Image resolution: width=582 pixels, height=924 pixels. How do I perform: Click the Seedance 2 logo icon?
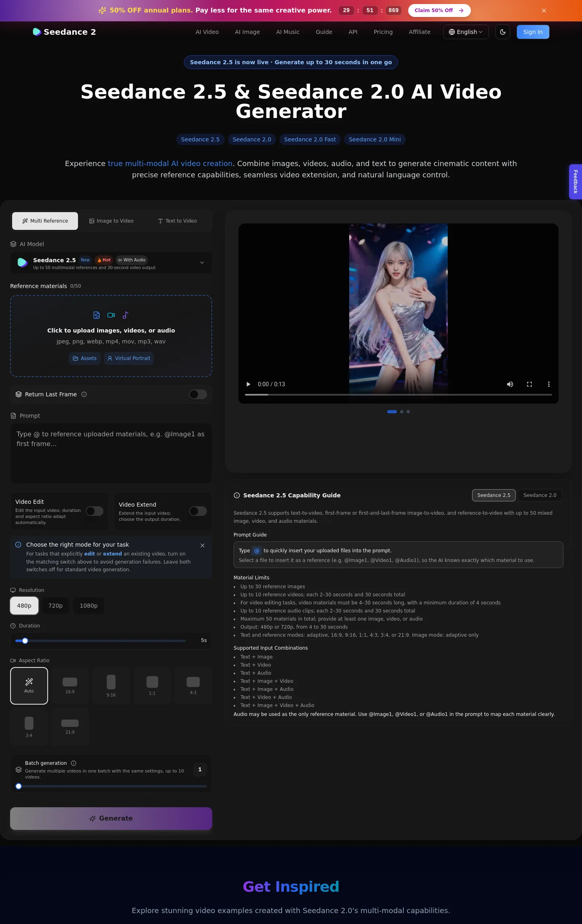tap(37, 32)
